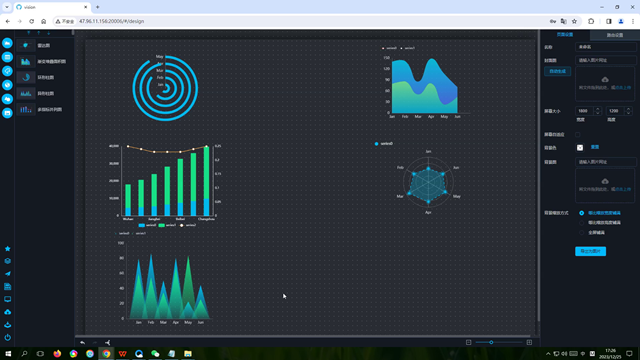Show hidden system tray icons chevron
Viewport: 642px width, 361px height.
pyautogui.click(x=548, y=354)
